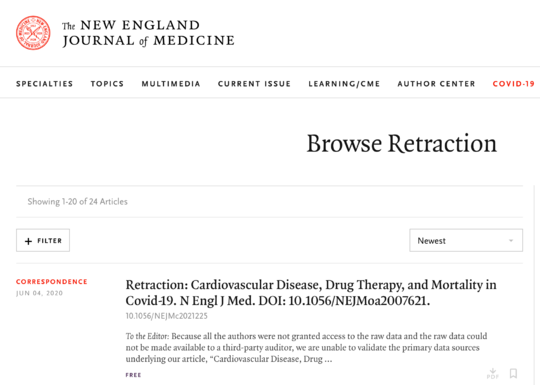Click the NEJM red seal logo
The height and width of the screenshot is (385, 540).
[33, 33]
